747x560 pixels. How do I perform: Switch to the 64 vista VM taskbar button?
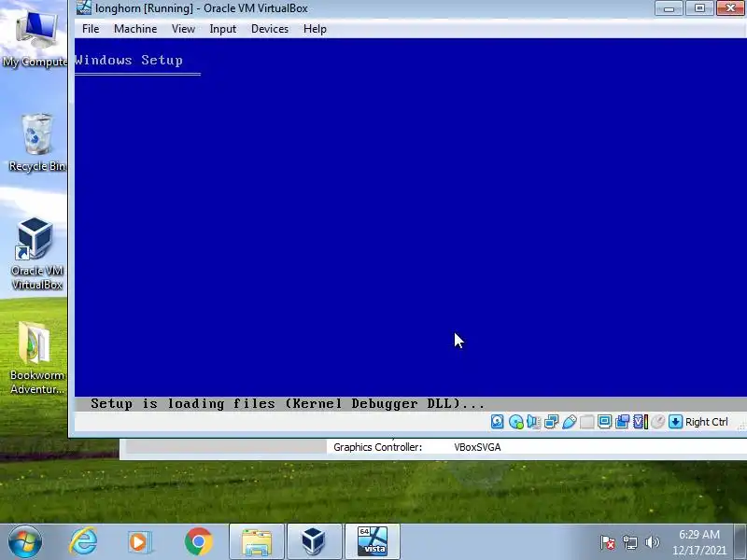372,542
